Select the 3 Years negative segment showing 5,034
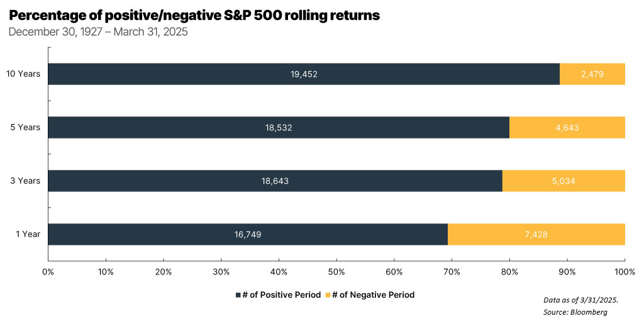This screenshot has width=644, height=321. click(x=563, y=181)
